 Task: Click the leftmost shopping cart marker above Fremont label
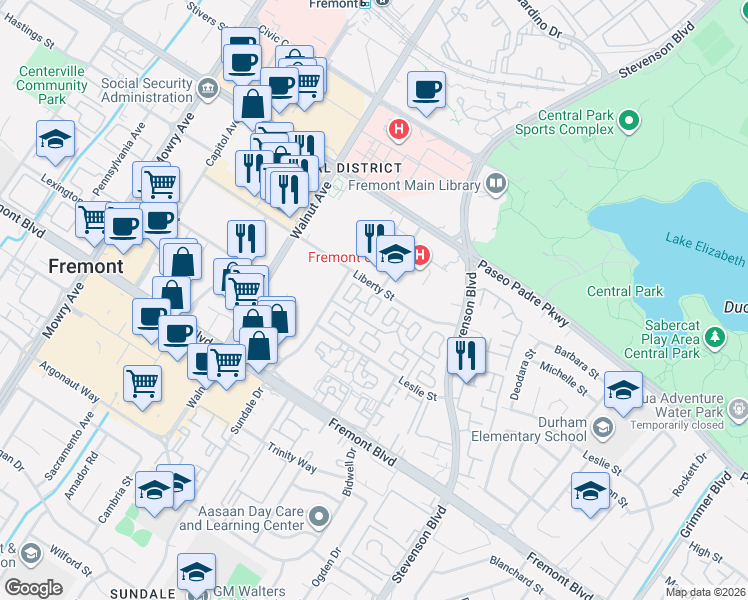(90, 220)
